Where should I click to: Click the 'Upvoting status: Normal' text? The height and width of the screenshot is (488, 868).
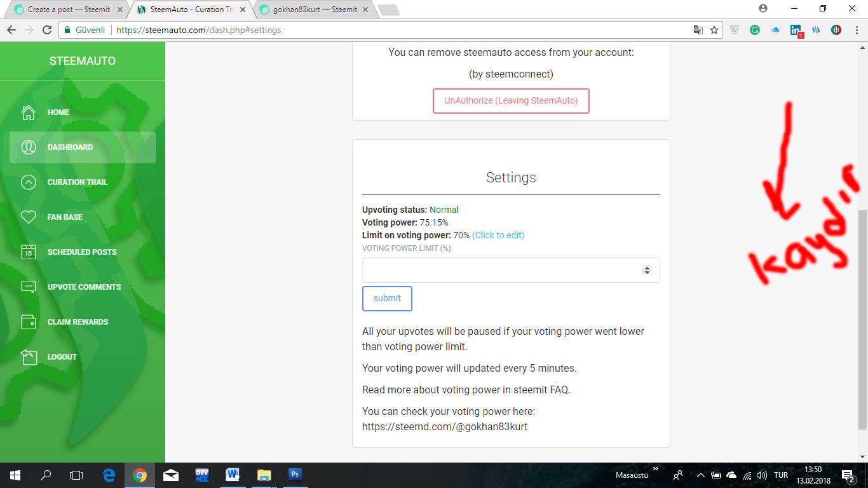pos(410,210)
